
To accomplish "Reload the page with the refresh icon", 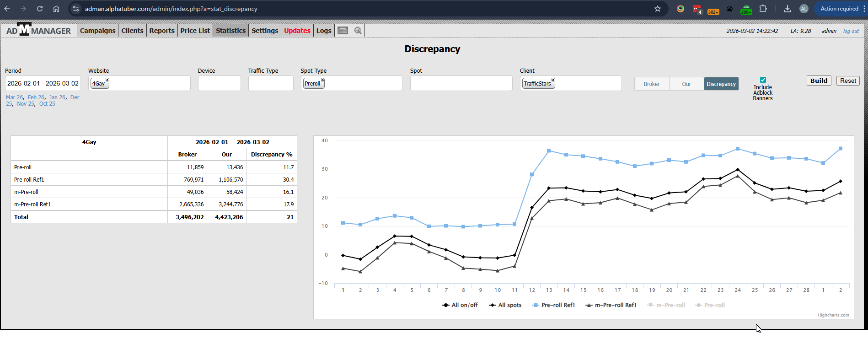I will point(40,9).
